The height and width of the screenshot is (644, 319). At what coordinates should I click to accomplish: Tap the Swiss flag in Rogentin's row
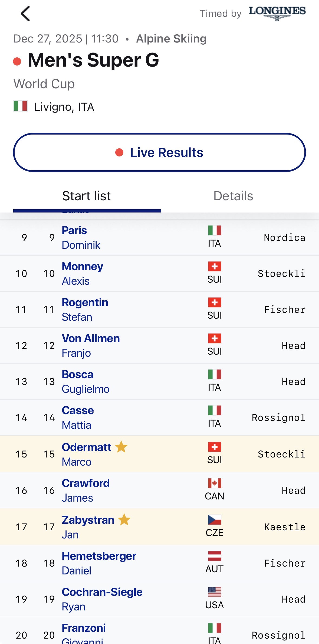click(x=215, y=302)
